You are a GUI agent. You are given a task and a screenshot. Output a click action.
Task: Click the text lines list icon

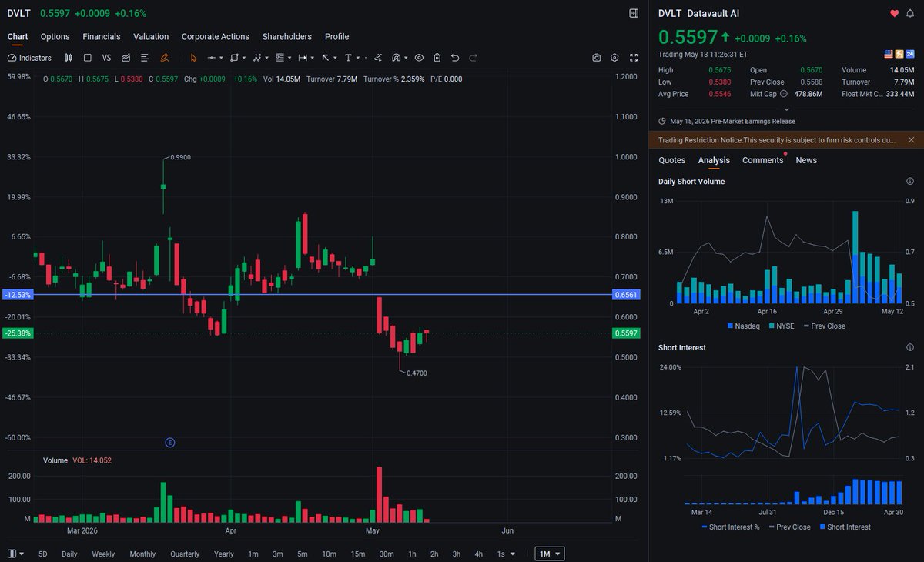(145, 58)
